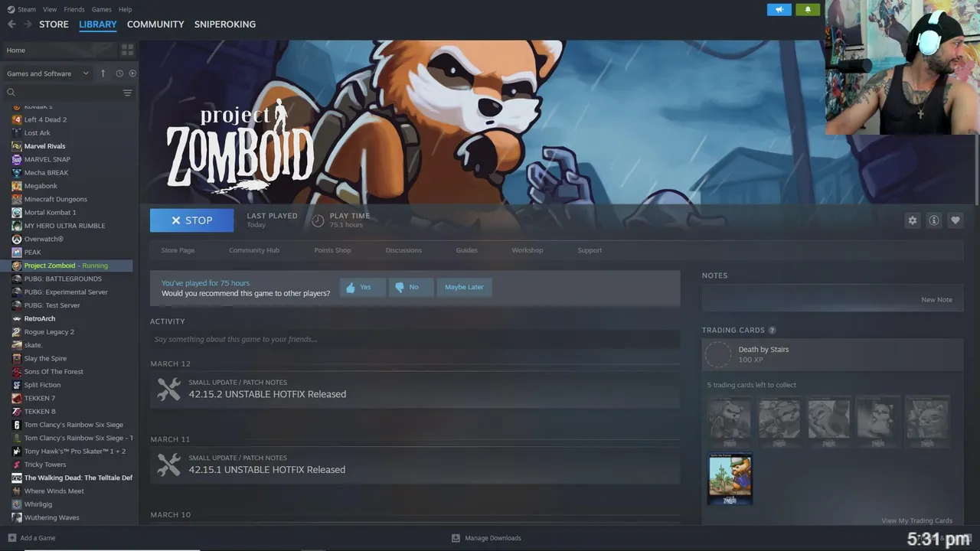Toggle the ready-to-play filter icon

(132, 73)
